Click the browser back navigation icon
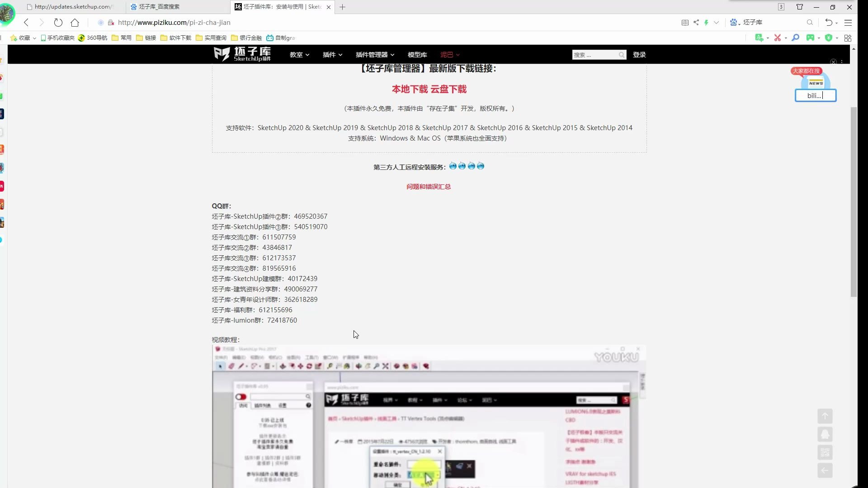The image size is (868, 488). (26, 23)
